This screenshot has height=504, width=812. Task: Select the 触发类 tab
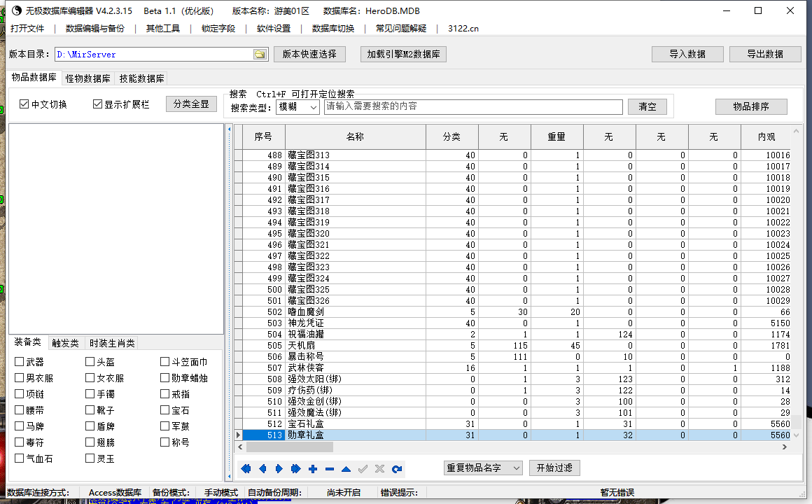[x=65, y=343]
